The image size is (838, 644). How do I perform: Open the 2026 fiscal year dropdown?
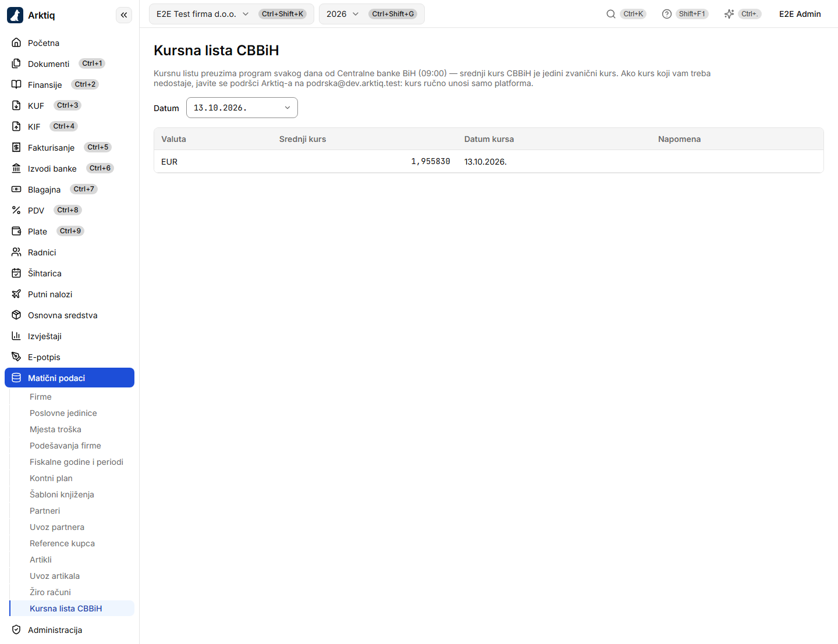pyautogui.click(x=372, y=14)
